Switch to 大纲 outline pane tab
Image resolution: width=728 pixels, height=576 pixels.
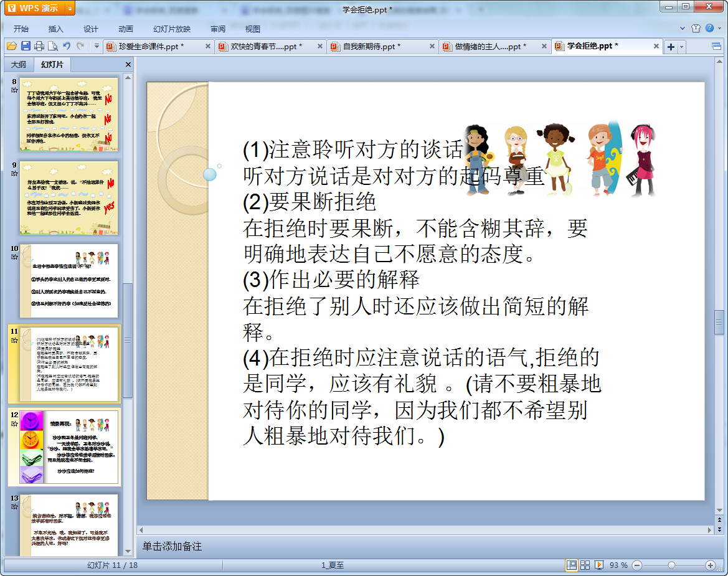[x=19, y=65]
